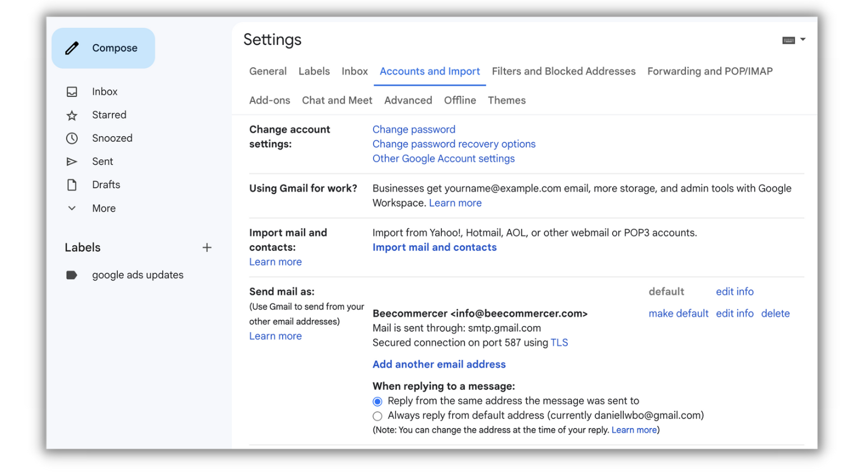Click the Change password link

click(x=414, y=129)
